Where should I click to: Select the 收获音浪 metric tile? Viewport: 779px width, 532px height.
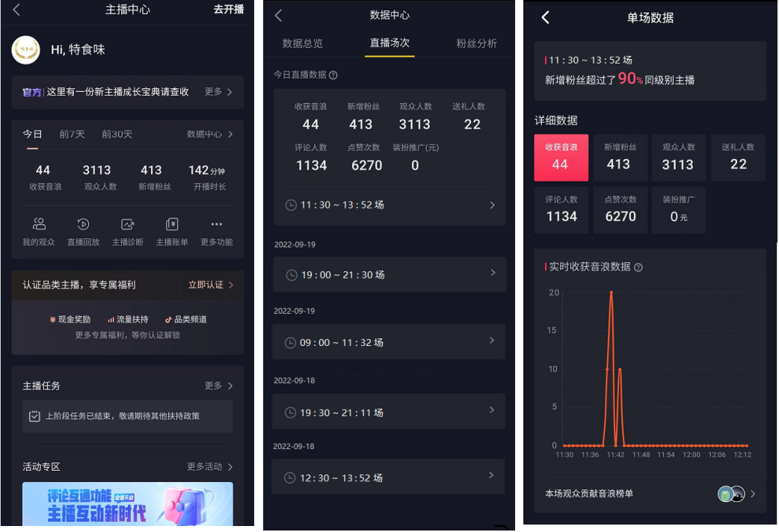coord(561,158)
